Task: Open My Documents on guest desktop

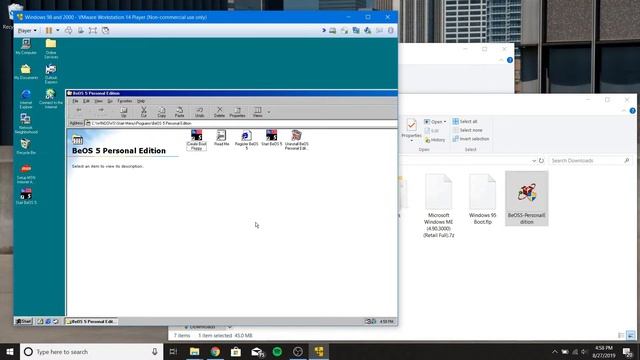Action: pos(26,72)
